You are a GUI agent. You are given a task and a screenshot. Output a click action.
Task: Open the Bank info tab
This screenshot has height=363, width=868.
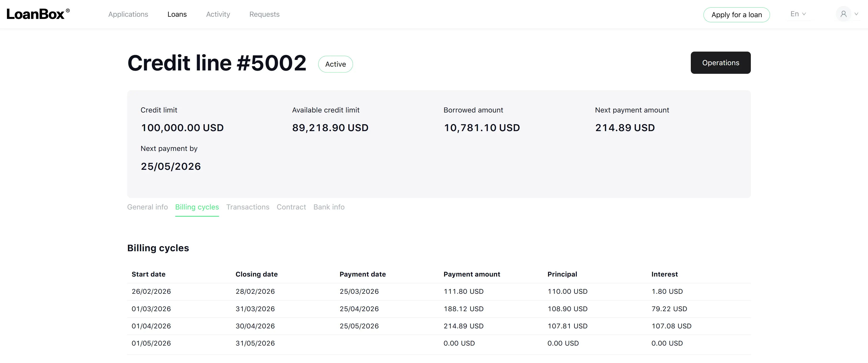tap(329, 207)
